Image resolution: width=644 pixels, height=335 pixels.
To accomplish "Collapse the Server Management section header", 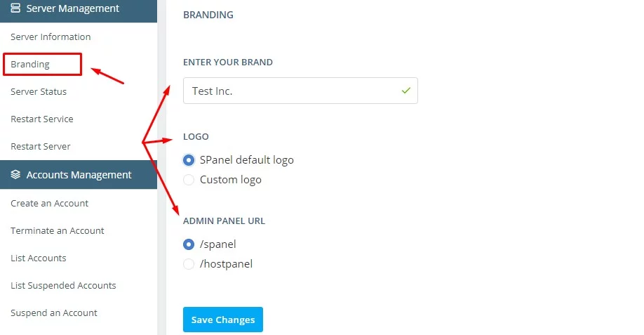I will click(x=79, y=8).
